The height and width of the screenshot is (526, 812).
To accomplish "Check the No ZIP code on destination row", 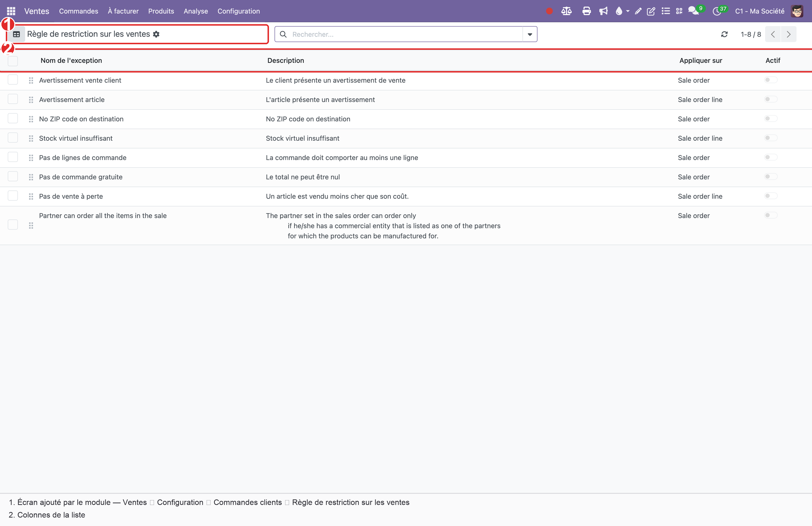I will [x=13, y=118].
